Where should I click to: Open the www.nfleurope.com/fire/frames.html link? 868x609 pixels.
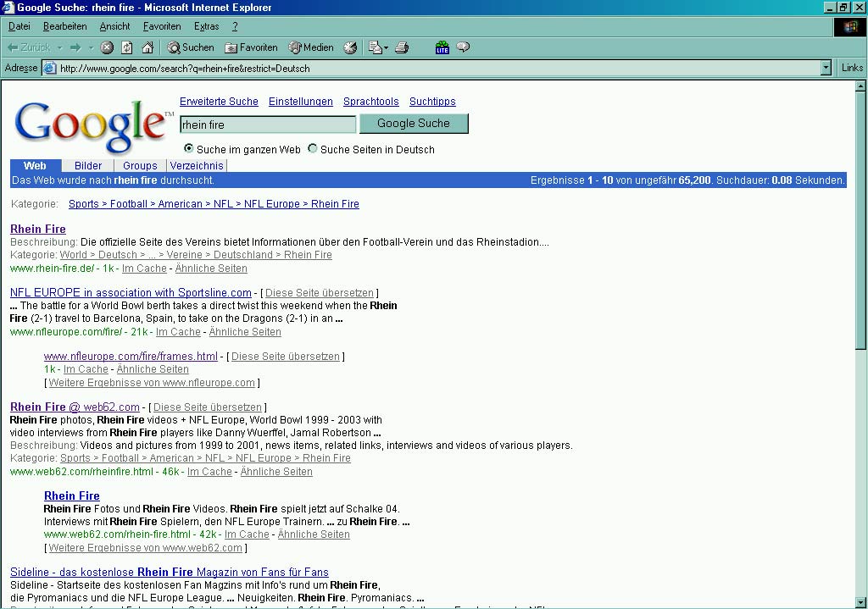pyautogui.click(x=131, y=357)
